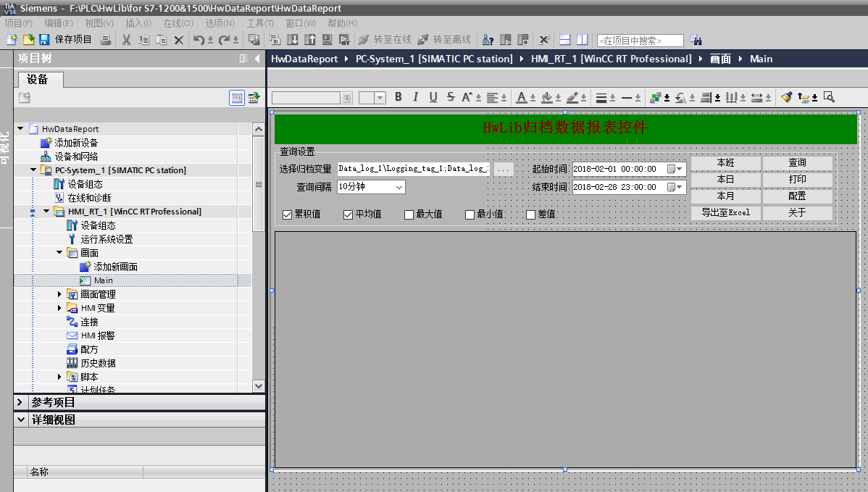
Task: Click the Open project icon
Action: point(29,40)
